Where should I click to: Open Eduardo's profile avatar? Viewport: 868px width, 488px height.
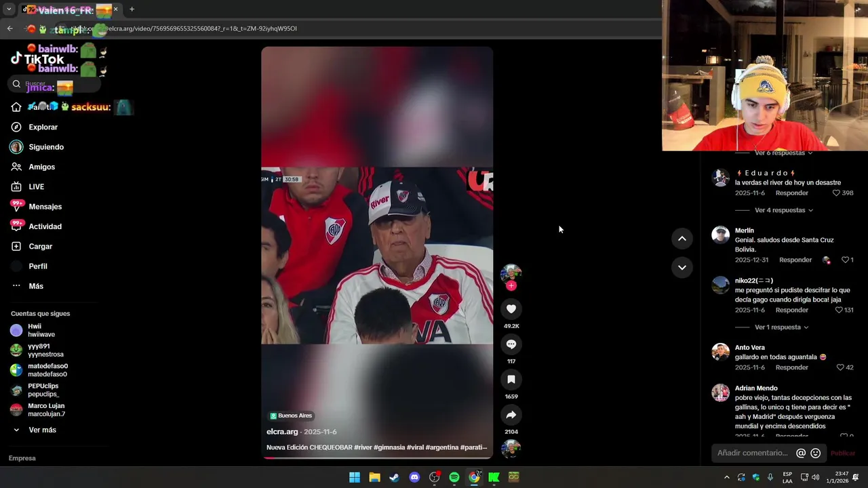click(720, 178)
